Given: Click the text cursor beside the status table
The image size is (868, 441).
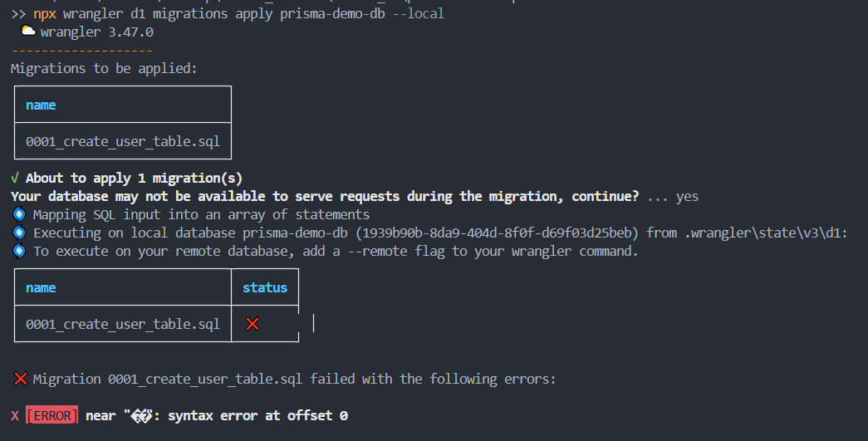Looking at the screenshot, I should [x=313, y=322].
